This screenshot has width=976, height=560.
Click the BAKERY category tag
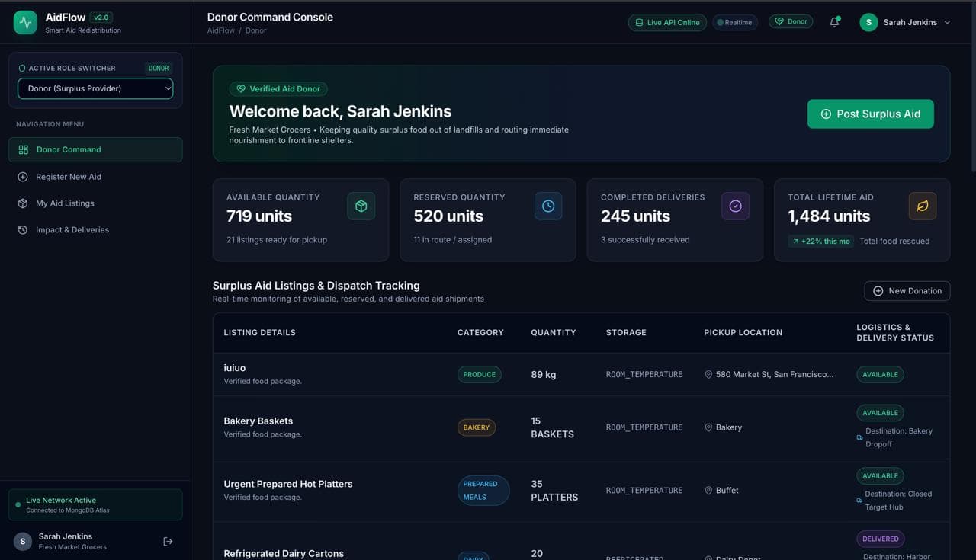click(476, 427)
